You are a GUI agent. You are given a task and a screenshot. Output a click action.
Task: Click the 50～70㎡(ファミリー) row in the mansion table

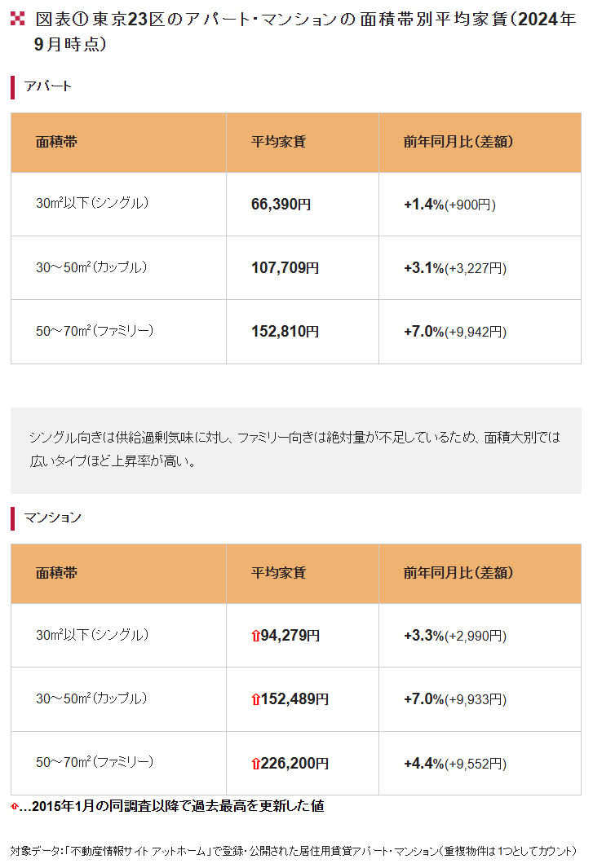(x=296, y=764)
